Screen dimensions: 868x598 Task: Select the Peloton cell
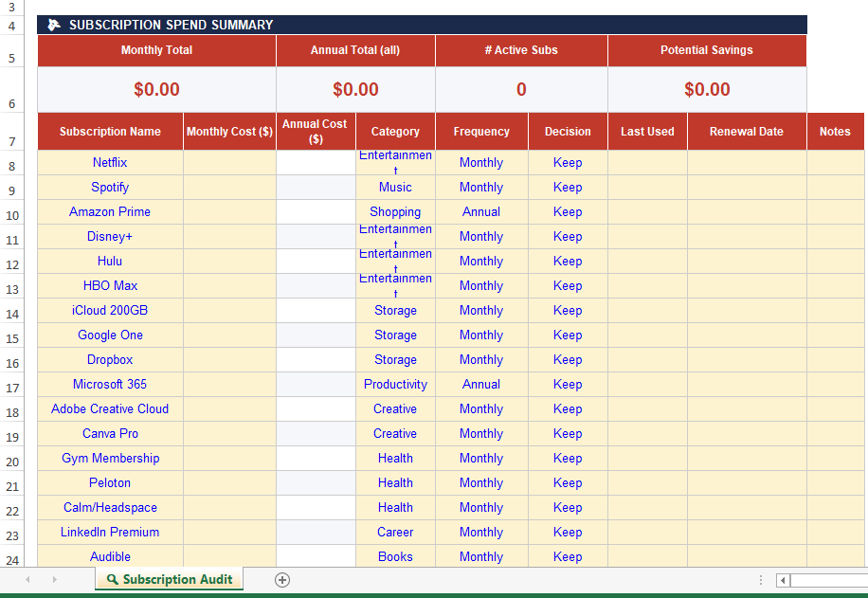point(110,482)
